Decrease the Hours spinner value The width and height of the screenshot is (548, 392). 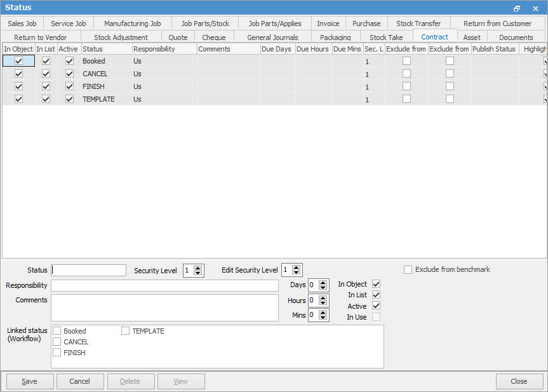point(323,303)
